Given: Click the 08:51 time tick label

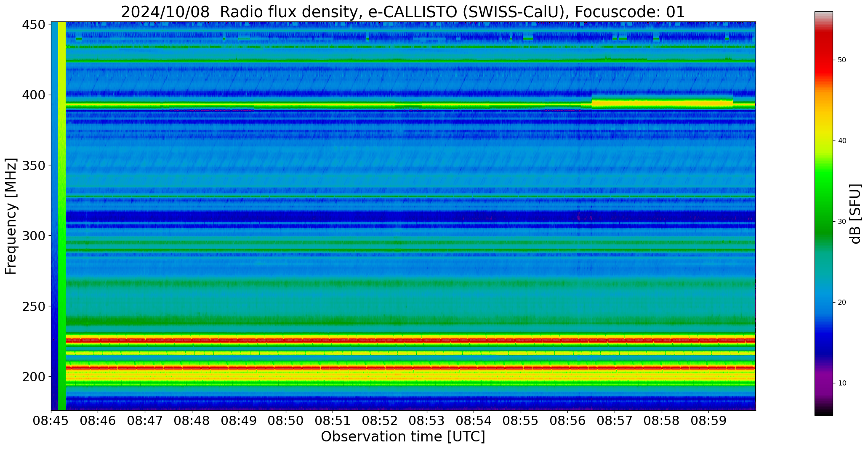Looking at the screenshot, I should point(333,421).
